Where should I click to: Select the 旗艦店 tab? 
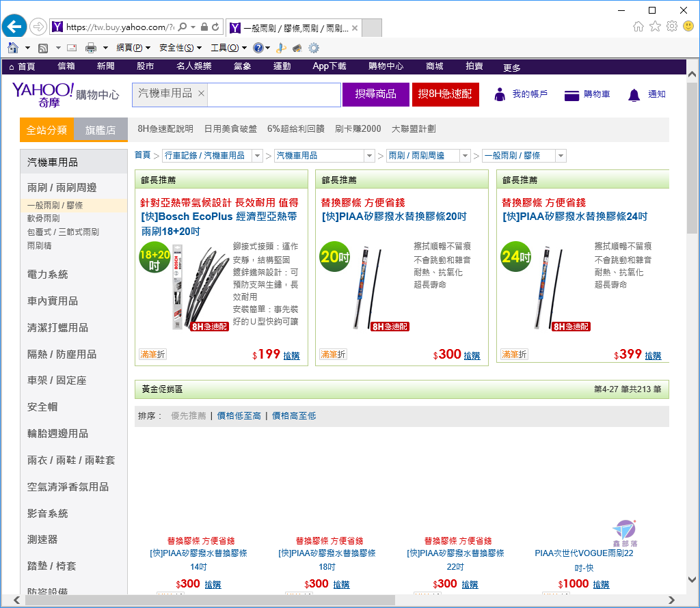click(x=100, y=130)
